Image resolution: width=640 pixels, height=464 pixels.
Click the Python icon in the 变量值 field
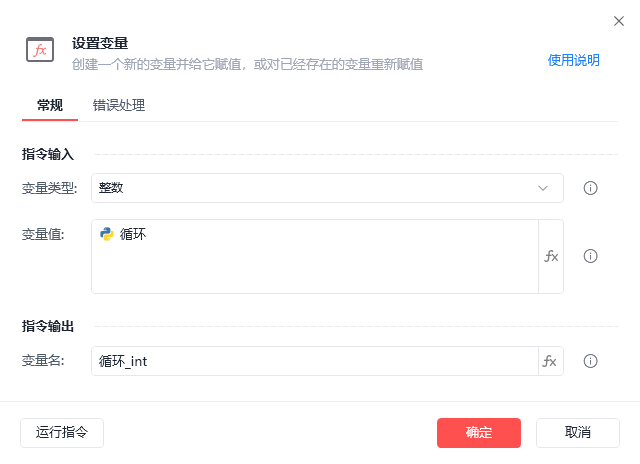click(x=107, y=234)
